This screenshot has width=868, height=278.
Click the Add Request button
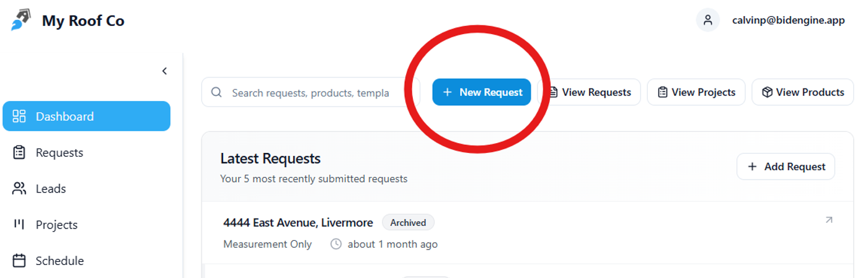click(786, 167)
